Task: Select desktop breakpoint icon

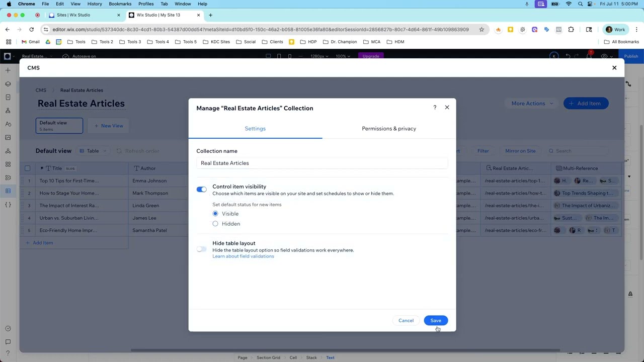Action: point(268,56)
